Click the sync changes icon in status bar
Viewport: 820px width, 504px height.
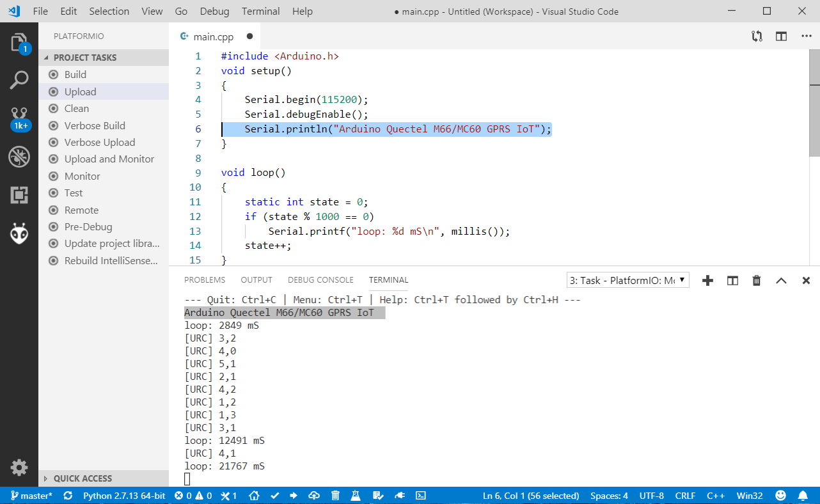coord(67,496)
